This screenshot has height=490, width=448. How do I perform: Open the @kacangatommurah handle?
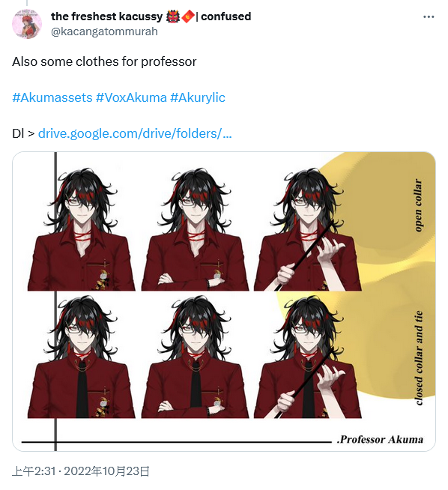[x=104, y=31]
